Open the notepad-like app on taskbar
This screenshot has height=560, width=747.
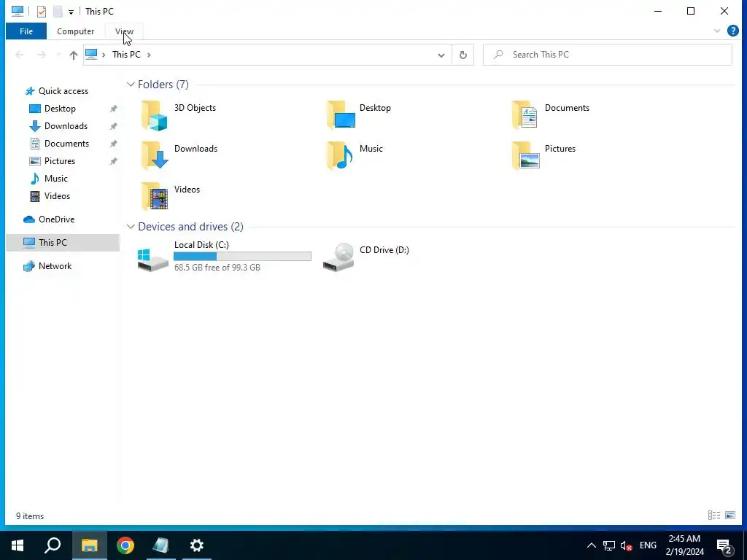pos(161,545)
